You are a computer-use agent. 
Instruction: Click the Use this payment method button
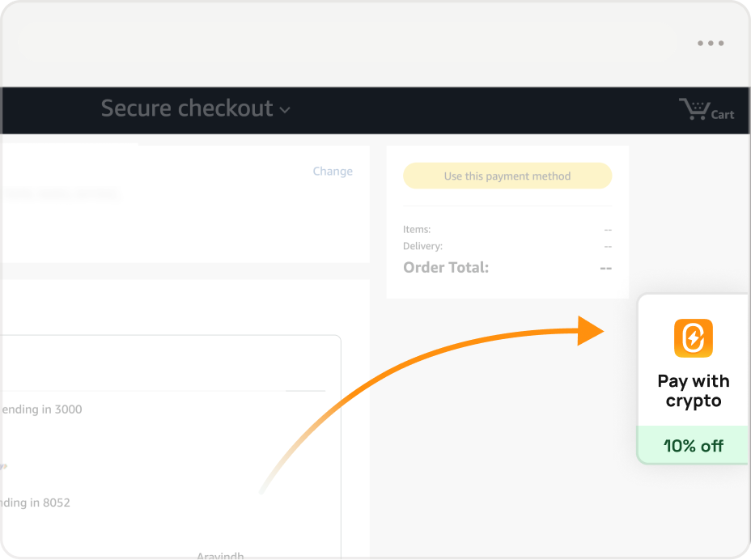pyautogui.click(x=507, y=176)
